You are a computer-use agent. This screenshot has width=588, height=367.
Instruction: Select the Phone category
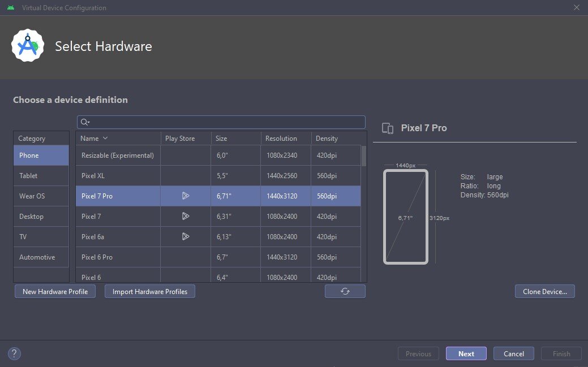coord(41,155)
